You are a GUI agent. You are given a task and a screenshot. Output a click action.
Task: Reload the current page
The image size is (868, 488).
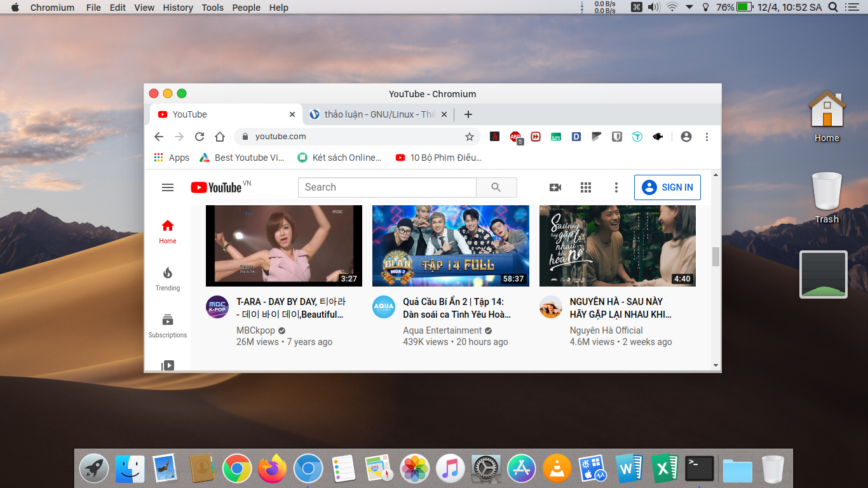pos(200,137)
